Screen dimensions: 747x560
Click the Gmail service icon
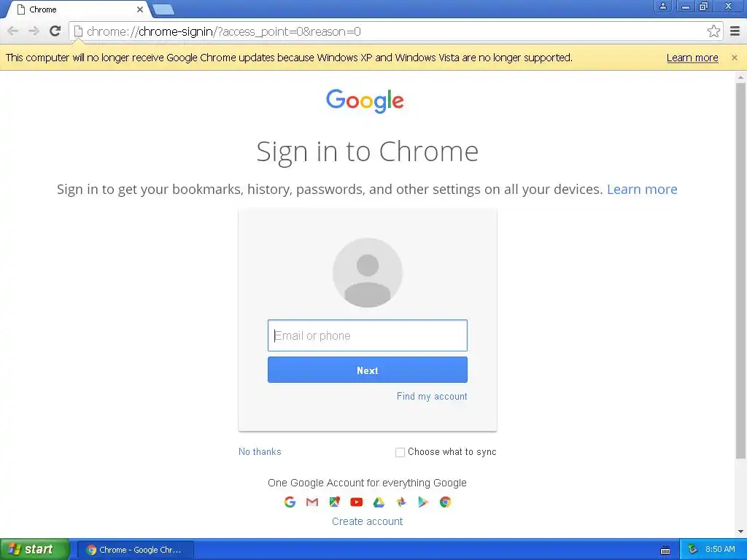(312, 502)
